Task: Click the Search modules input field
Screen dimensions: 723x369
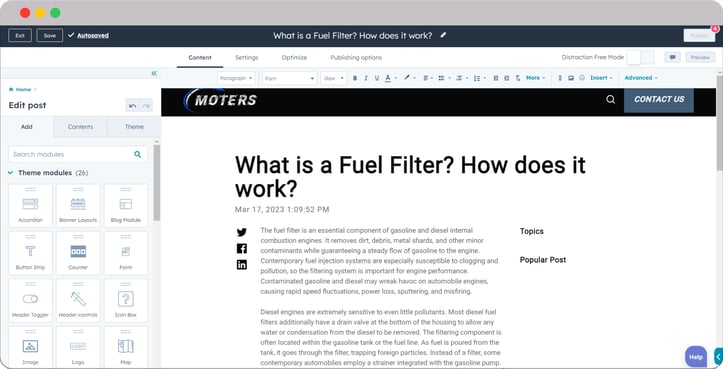Action: click(x=78, y=155)
